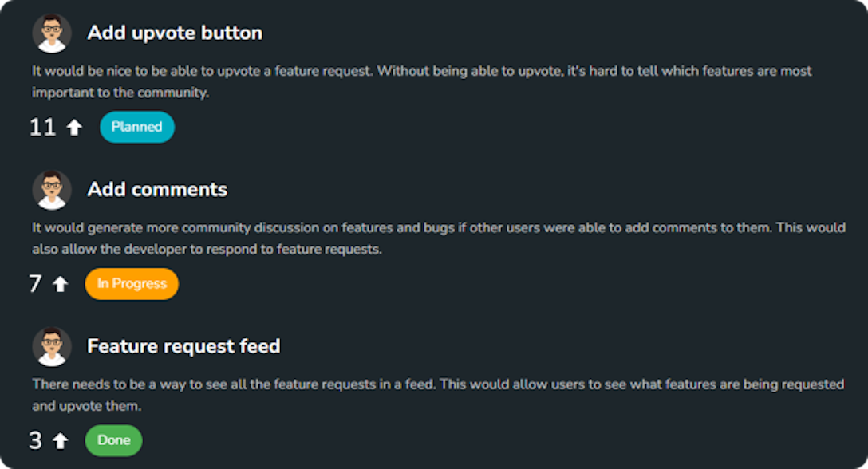Upvote the Feature request feed item
Image resolution: width=868 pixels, height=469 pixels.
click(x=60, y=441)
